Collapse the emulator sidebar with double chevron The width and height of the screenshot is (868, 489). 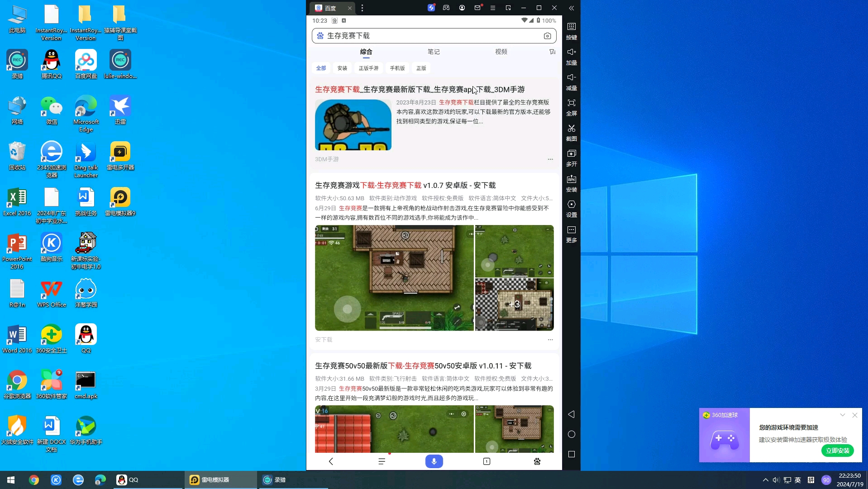(571, 8)
